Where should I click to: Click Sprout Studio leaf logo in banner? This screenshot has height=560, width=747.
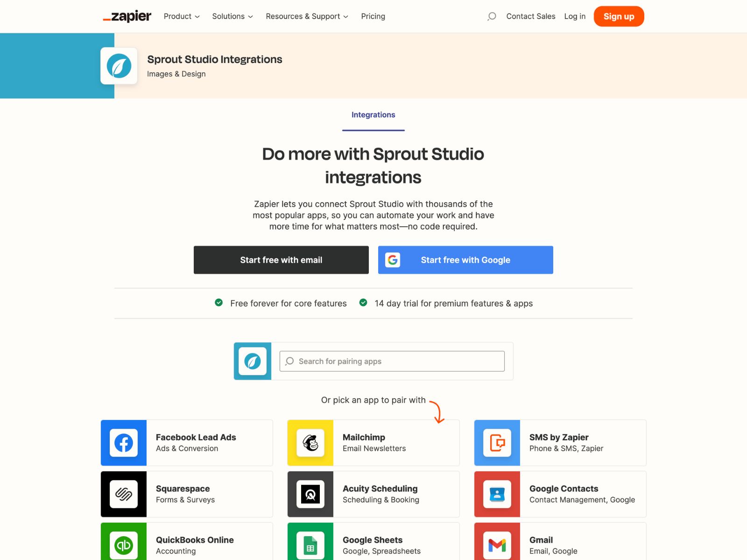click(x=119, y=66)
